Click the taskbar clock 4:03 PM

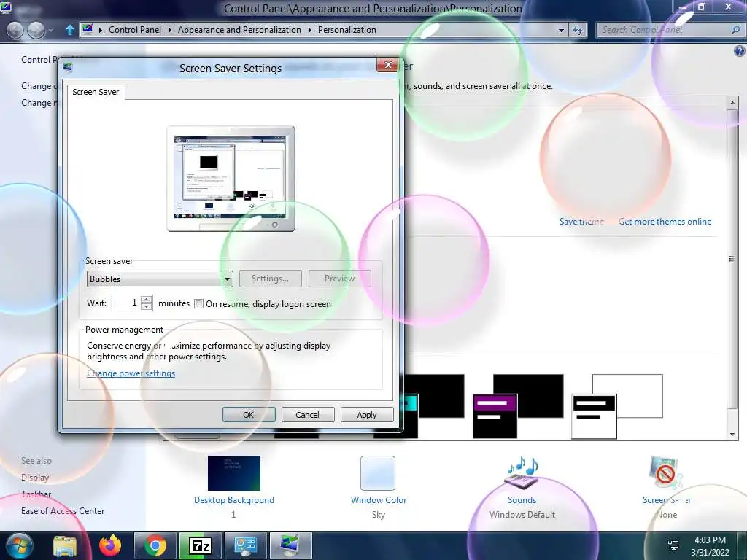[710, 540]
